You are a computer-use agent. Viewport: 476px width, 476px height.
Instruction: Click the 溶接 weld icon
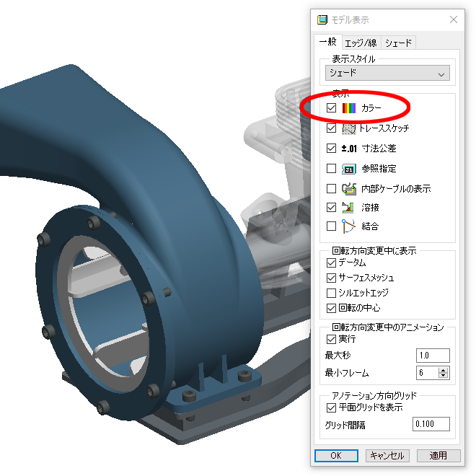(349, 208)
